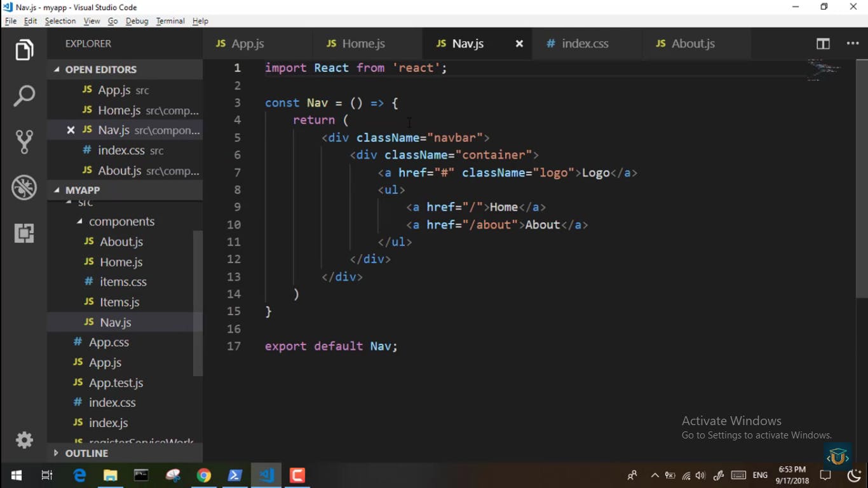
Task: Open items.css in file tree
Action: [121, 281]
